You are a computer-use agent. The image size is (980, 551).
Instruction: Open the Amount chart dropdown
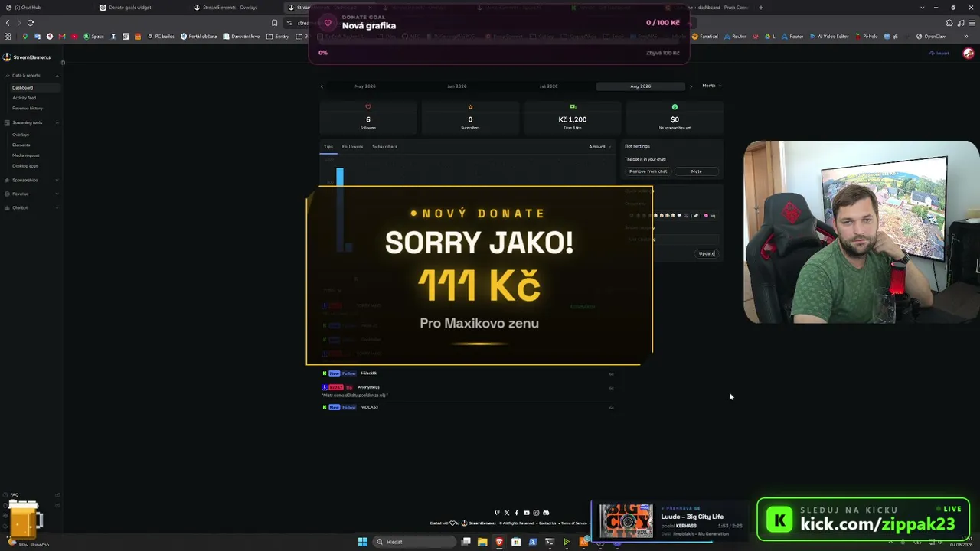click(599, 146)
